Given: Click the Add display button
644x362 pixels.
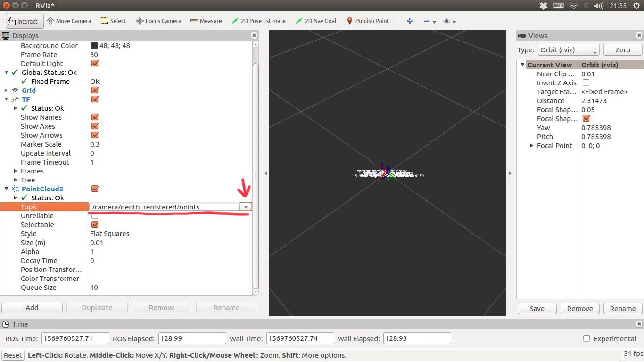Looking at the screenshot, I should click(x=32, y=308).
